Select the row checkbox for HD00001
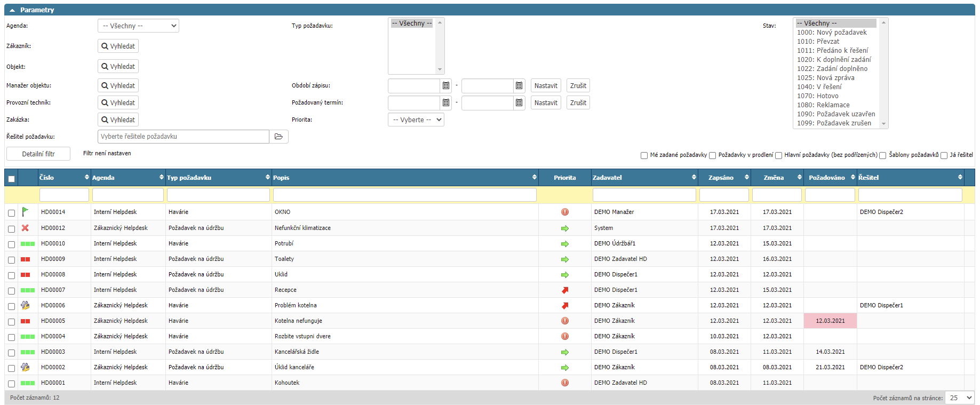This screenshot has width=980, height=405. 11,384
